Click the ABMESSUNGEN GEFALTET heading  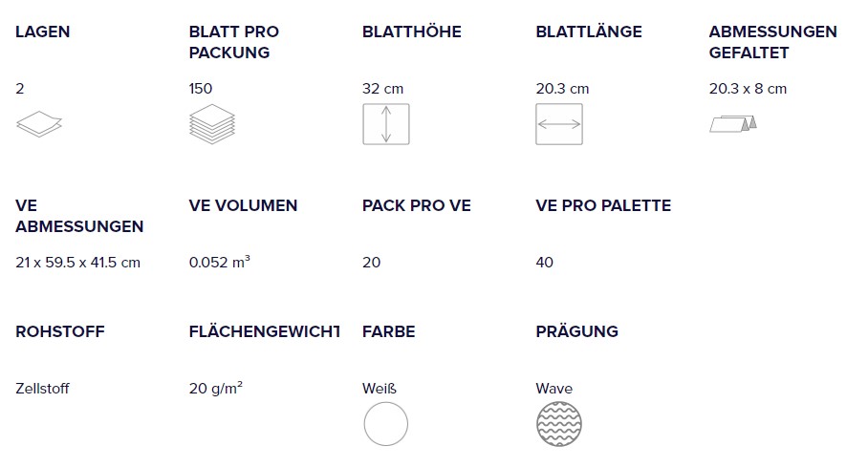[x=772, y=42]
